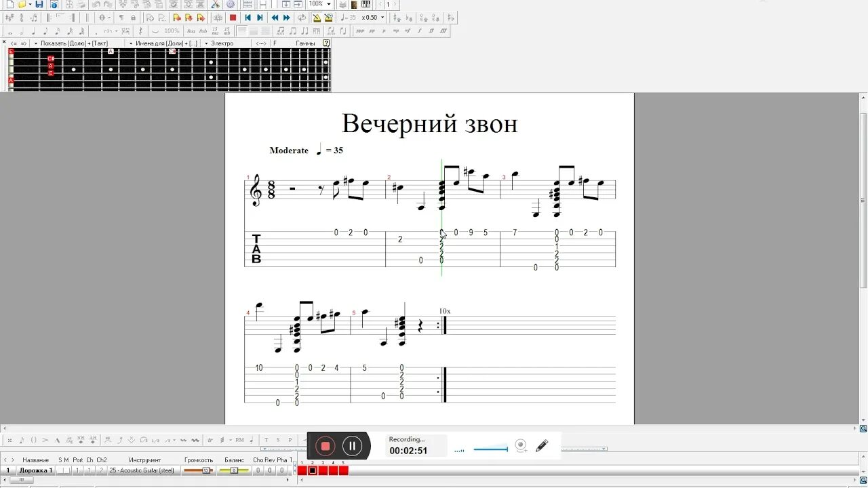
Task: Click the '<--->' fretboard range button
Action: tap(261, 43)
